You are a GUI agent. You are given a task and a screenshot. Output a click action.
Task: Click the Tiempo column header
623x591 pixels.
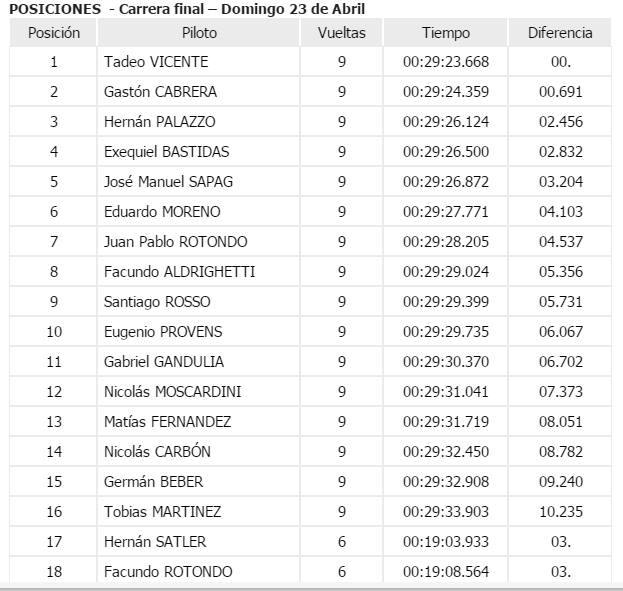pyautogui.click(x=446, y=33)
